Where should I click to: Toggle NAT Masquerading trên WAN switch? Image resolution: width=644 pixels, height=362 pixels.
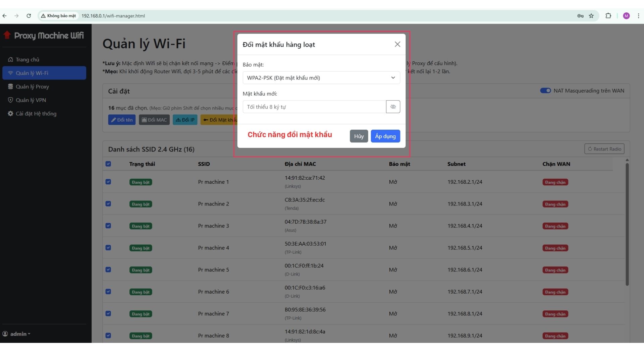pyautogui.click(x=545, y=90)
